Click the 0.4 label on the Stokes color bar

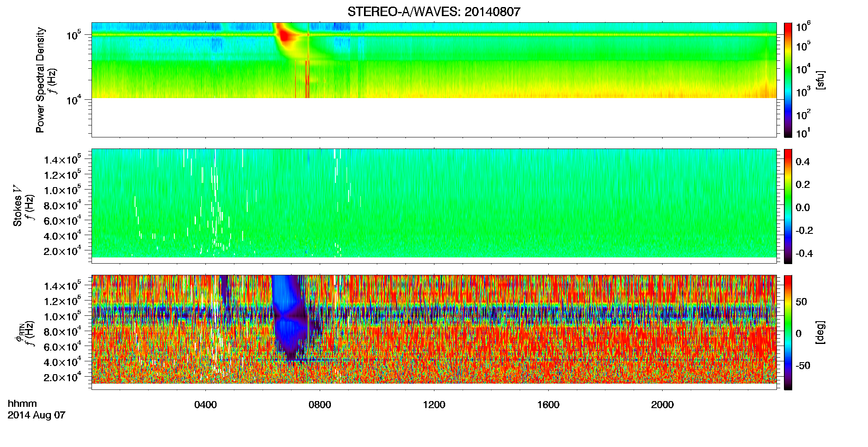click(803, 162)
